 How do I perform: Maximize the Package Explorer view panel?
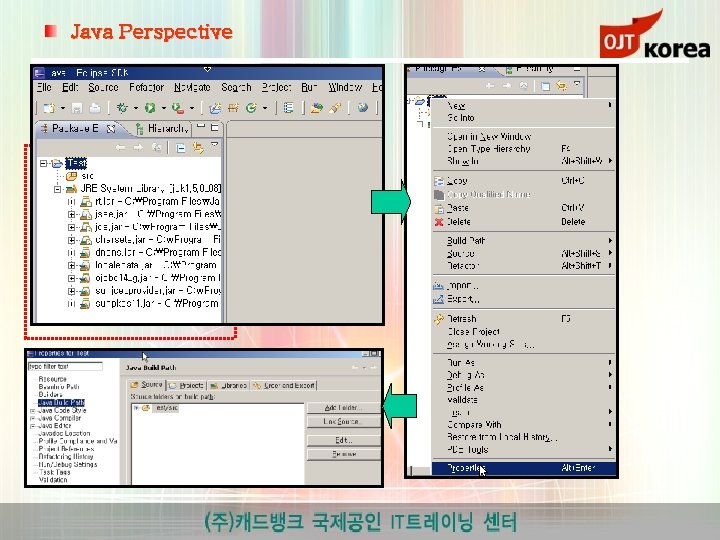pyautogui.click(x=214, y=127)
